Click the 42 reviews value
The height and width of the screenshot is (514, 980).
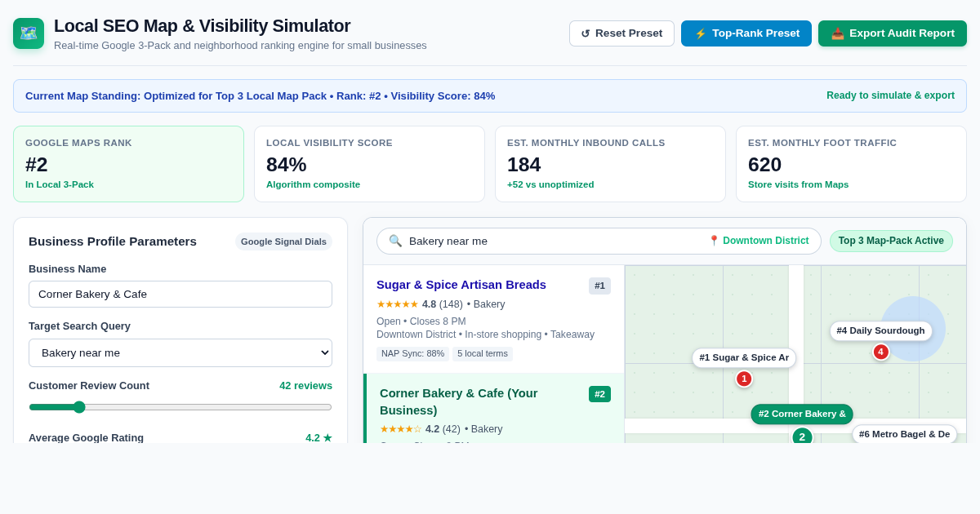click(x=305, y=386)
